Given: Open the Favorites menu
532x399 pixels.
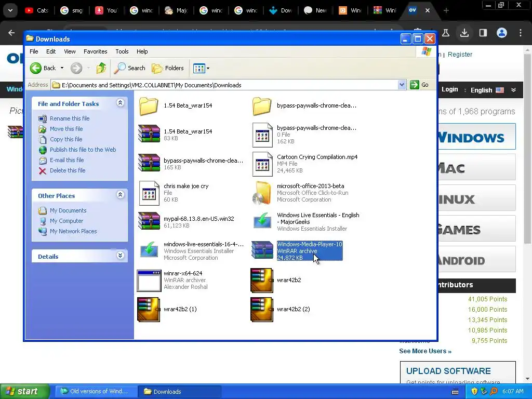Looking at the screenshot, I should [96, 51].
